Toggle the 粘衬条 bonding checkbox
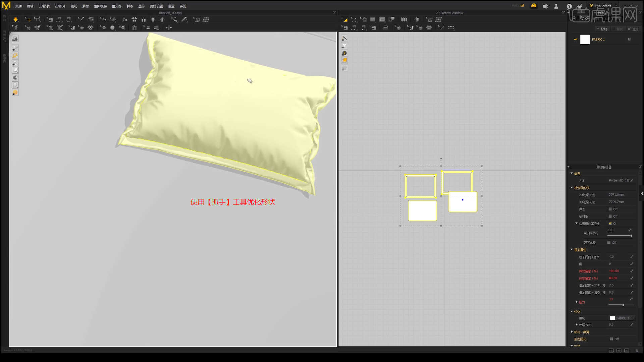This screenshot has height=362, width=644. [610, 216]
